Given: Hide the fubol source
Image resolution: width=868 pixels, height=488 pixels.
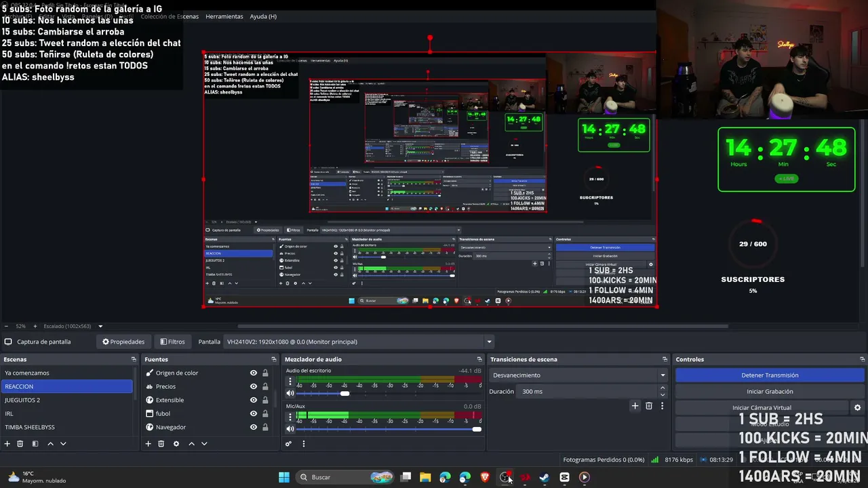Looking at the screenshot, I should 254,413.
